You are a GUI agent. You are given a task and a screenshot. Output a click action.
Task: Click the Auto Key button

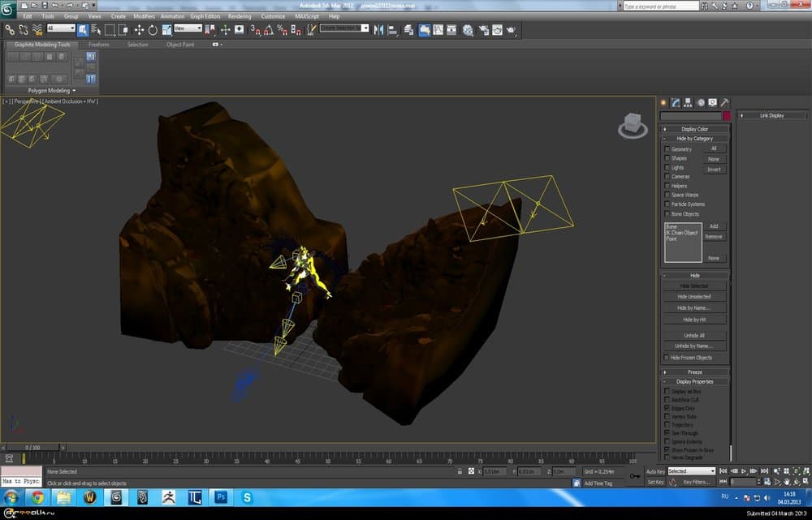[655, 471]
